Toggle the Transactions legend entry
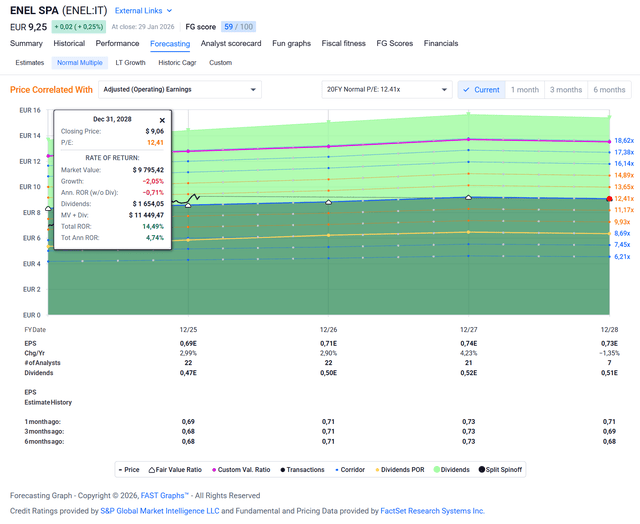This screenshot has height=524, width=640. tap(302, 470)
